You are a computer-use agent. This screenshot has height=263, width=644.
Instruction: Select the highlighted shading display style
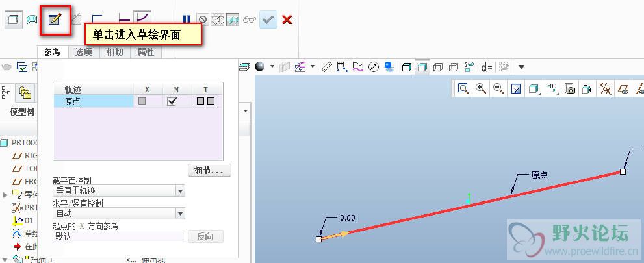coord(422,66)
